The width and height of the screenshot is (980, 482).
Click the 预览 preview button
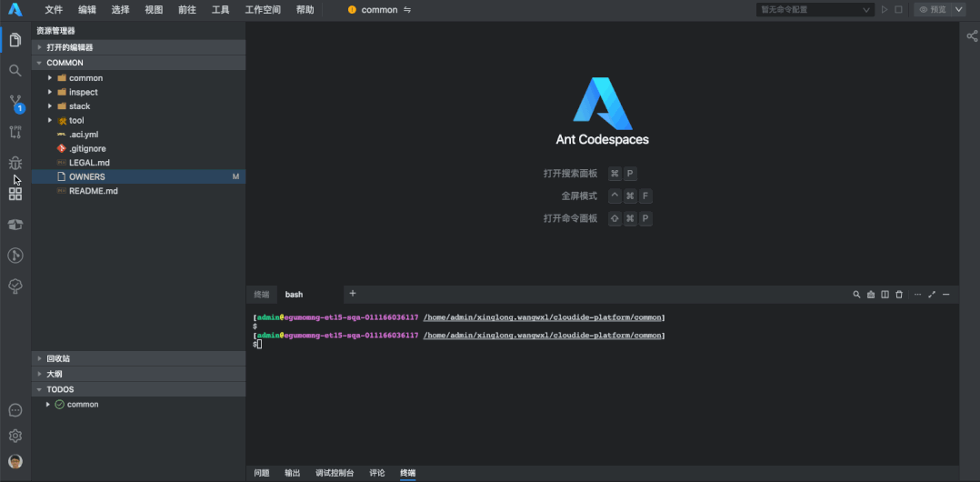tap(932, 10)
